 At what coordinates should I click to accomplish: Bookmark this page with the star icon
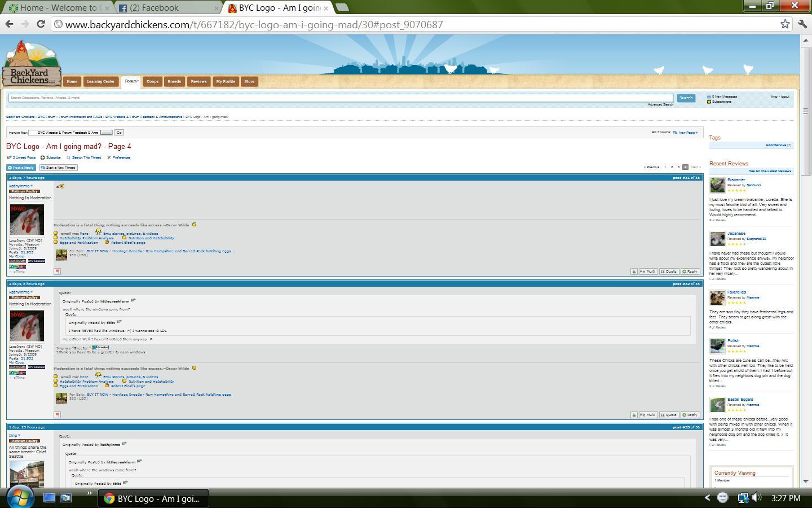pyautogui.click(x=785, y=24)
